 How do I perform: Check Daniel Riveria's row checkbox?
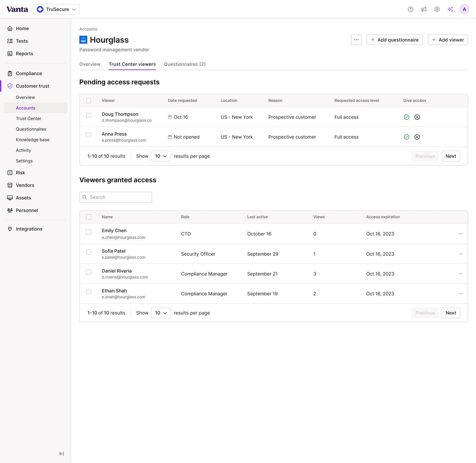(89, 272)
